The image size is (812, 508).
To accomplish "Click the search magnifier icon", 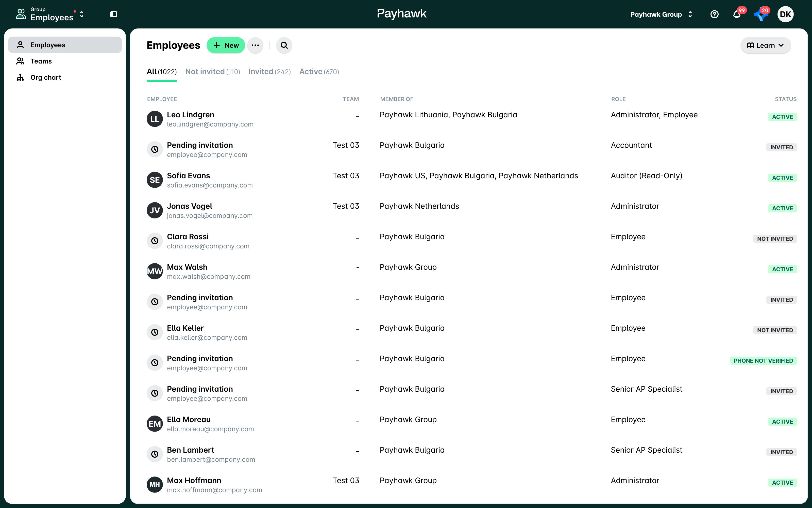I will click(284, 45).
